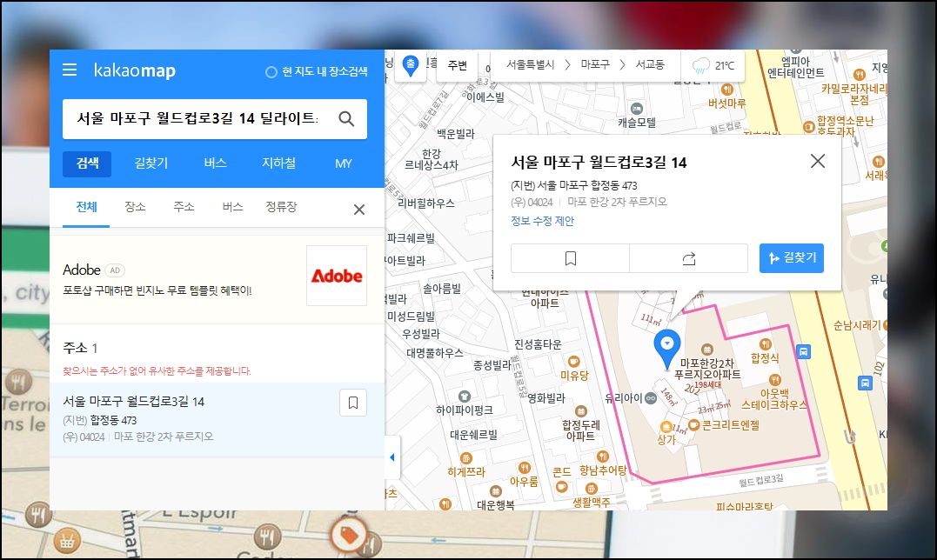
Task: Close the search results list
Action: 359,210
